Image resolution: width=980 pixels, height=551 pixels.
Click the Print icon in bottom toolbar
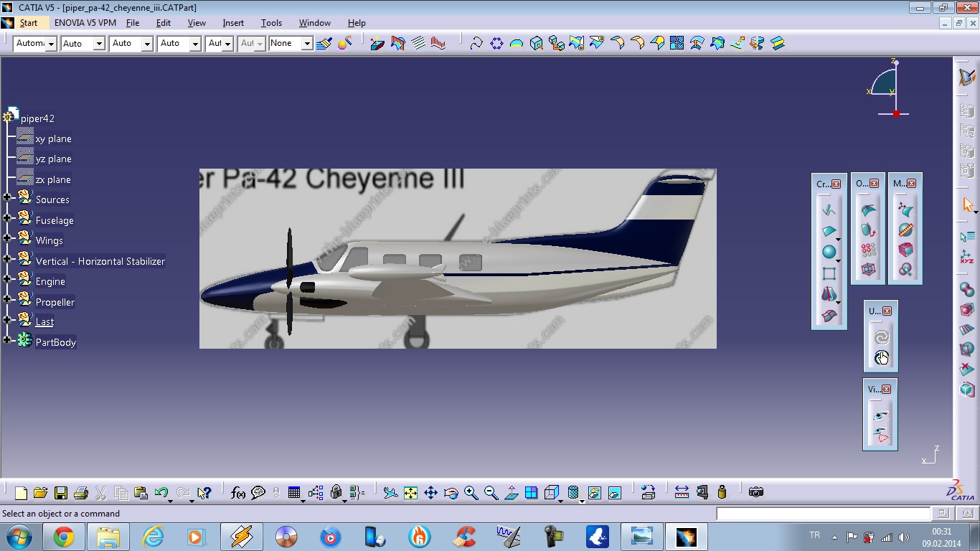pyautogui.click(x=80, y=493)
